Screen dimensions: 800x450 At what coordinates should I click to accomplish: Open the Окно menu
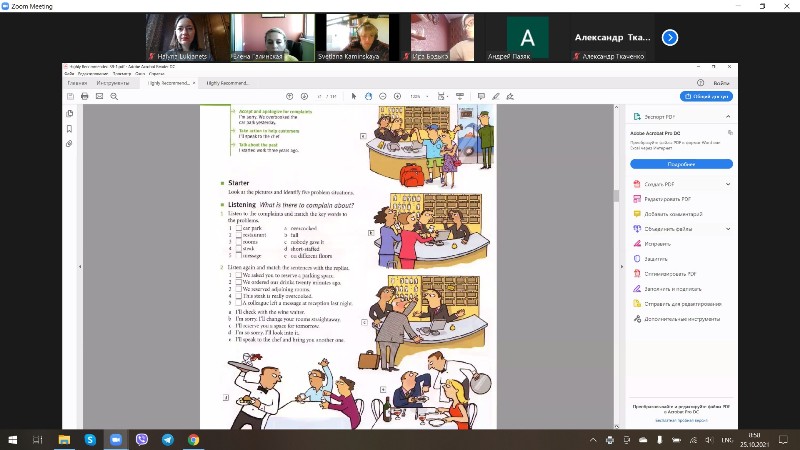(x=139, y=74)
